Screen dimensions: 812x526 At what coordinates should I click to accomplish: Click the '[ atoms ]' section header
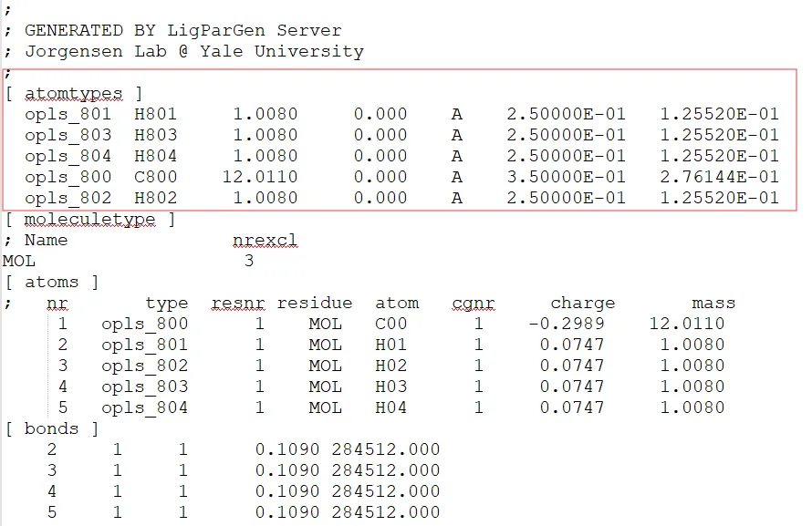52,283
